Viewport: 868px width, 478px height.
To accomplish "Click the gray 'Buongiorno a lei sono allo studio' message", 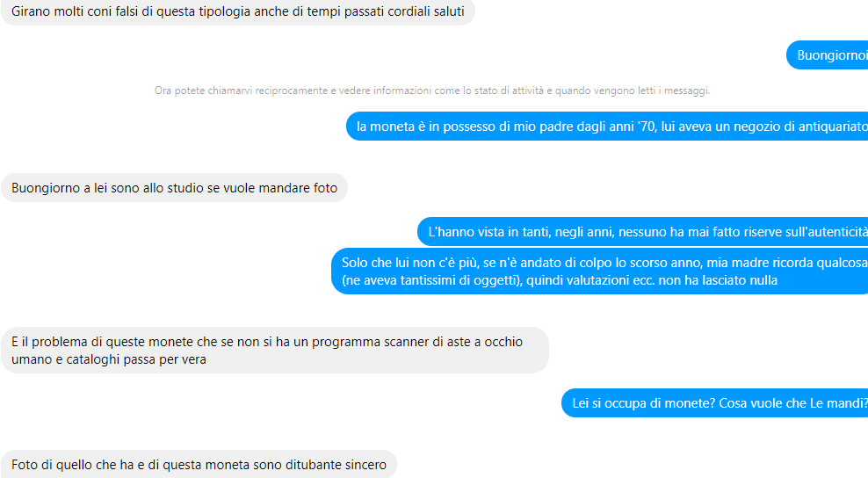I will (174, 188).
